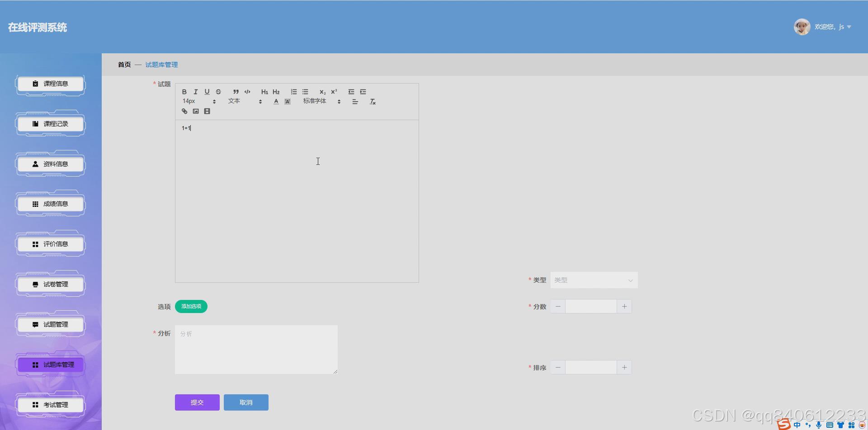This screenshot has width=868, height=430.
Task: Insert a video into the editor
Action: pos(207,111)
